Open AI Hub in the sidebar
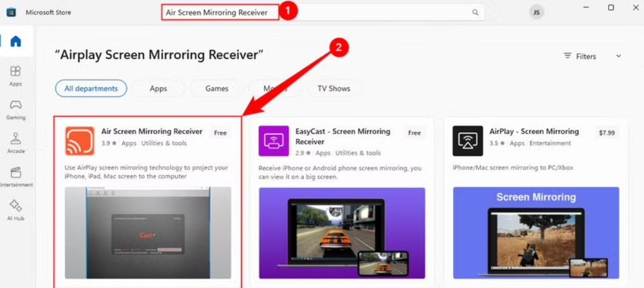The width and height of the screenshot is (644, 288). (15, 210)
